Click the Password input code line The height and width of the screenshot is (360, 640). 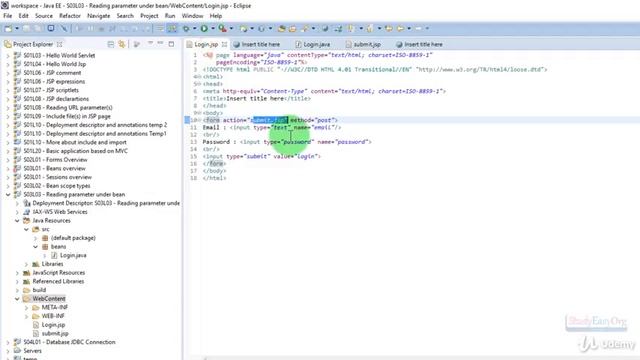[x=287, y=142]
